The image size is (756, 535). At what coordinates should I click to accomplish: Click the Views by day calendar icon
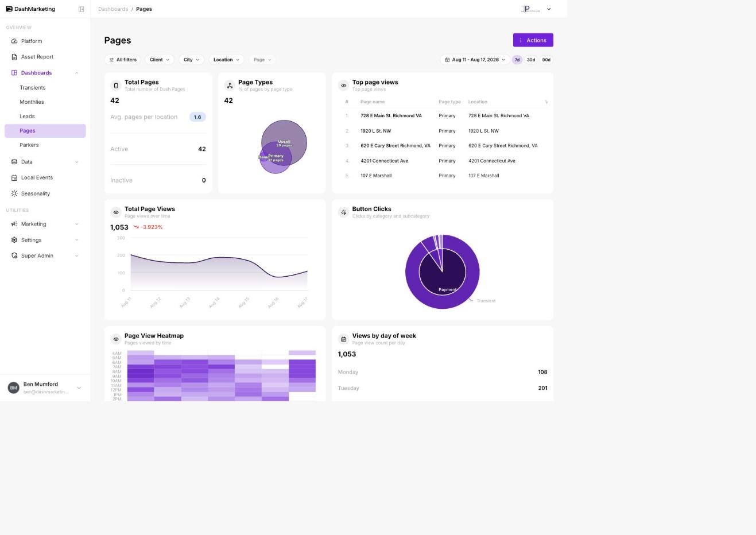tap(343, 339)
